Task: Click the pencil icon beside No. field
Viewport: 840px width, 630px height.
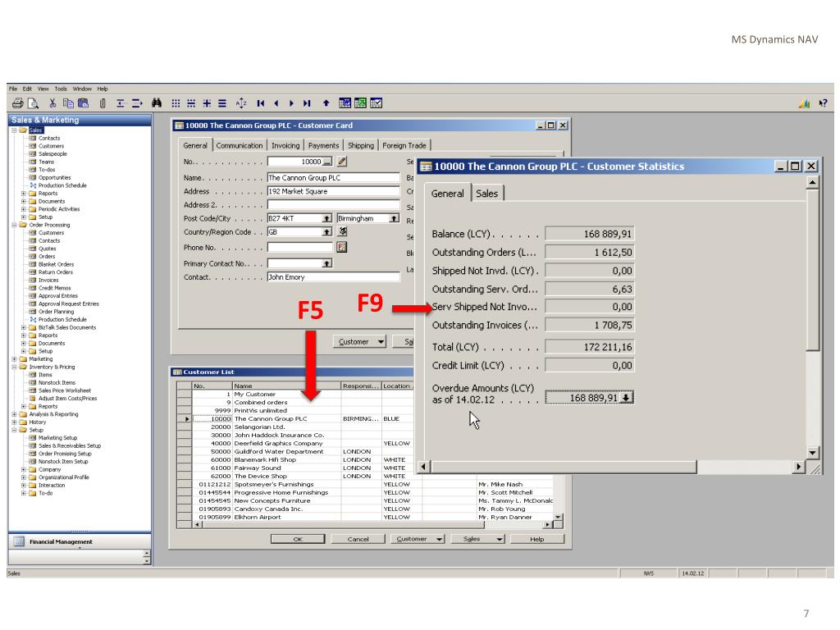Action: 342,162
